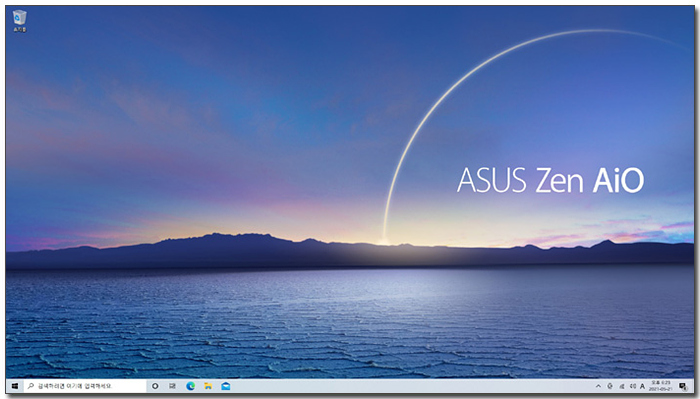This screenshot has height=399, width=700.
Task: Open the Windows Start menu
Action: tap(15, 386)
